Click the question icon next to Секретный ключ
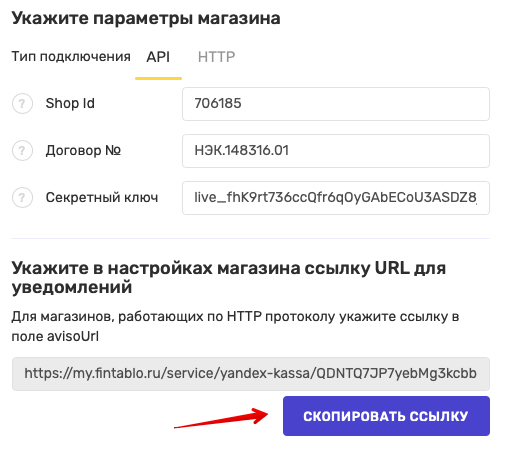 tap(22, 198)
